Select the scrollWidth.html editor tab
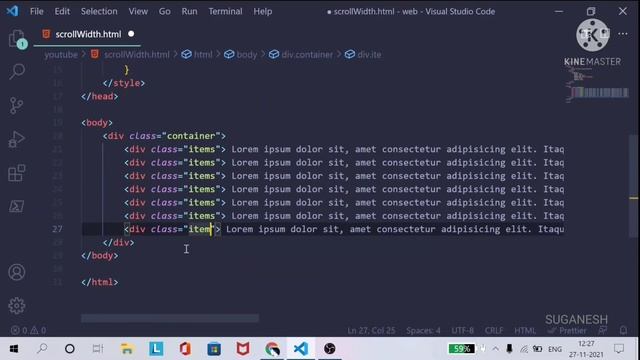The image size is (640, 360). (x=87, y=34)
